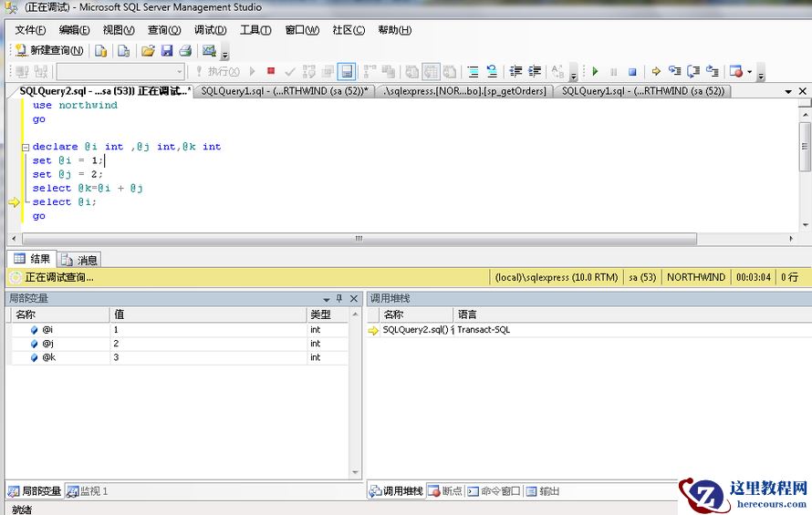Screen dimensions: 812x515
Task: Switch to the sp_getOrders document tab
Action: 464,91
